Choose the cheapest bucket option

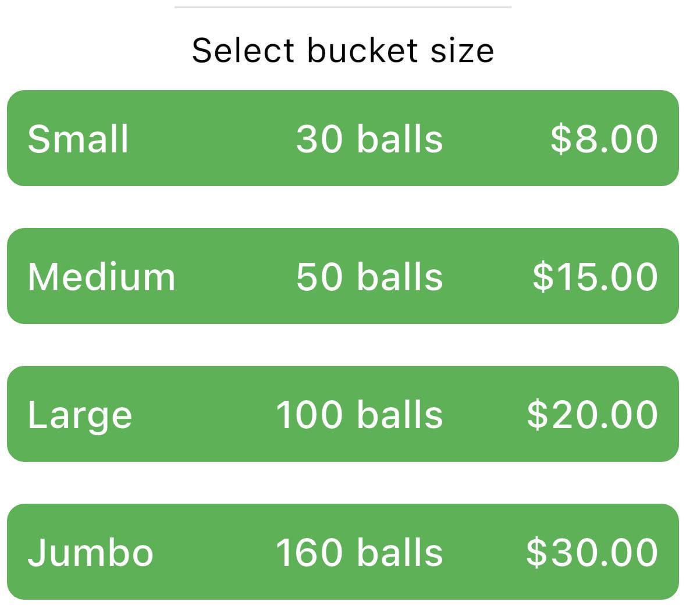[343, 138]
